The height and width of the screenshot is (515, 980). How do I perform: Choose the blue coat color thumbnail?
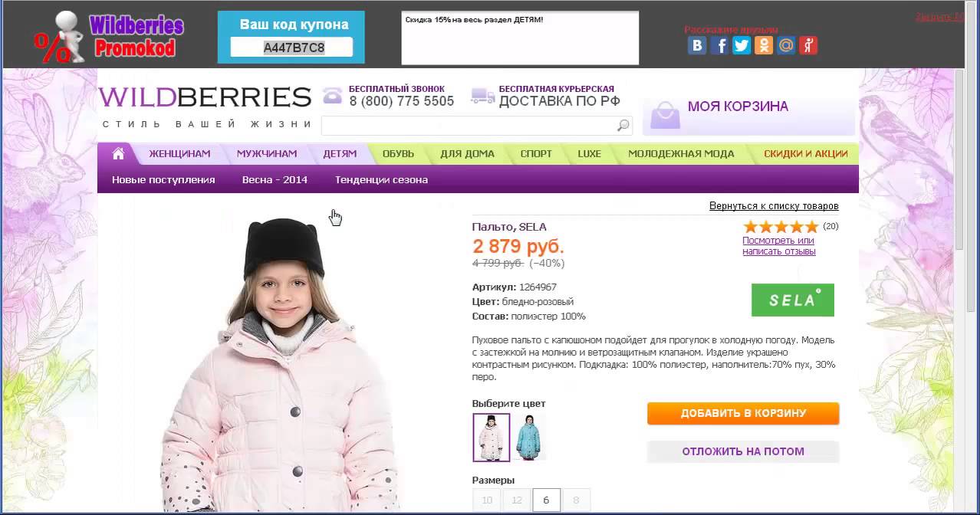pos(530,437)
